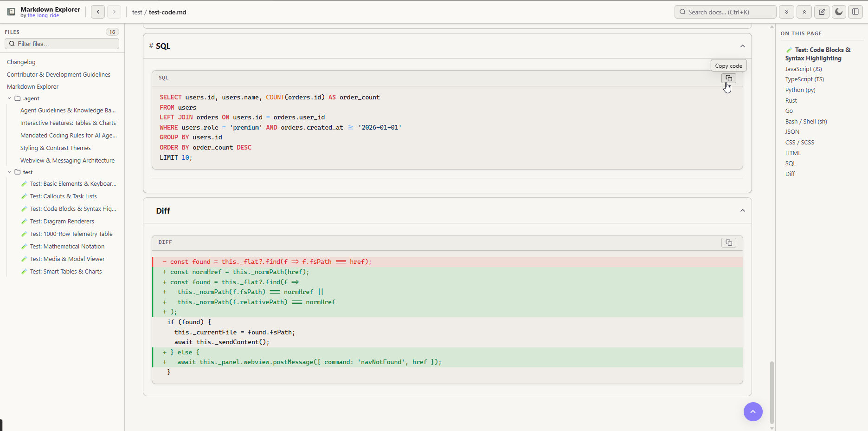The image size is (868, 431).
Task: Open the edit file pencil icon
Action: (x=822, y=12)
